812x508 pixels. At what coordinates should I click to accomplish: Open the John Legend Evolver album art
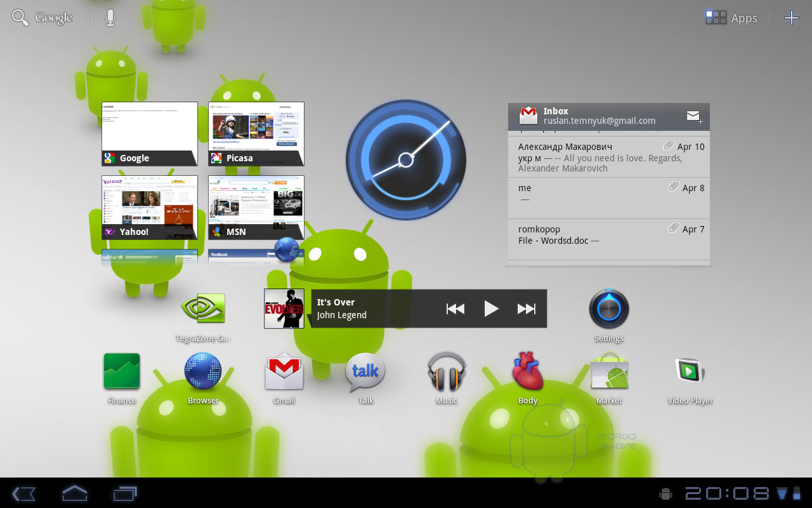click(284, 309)
